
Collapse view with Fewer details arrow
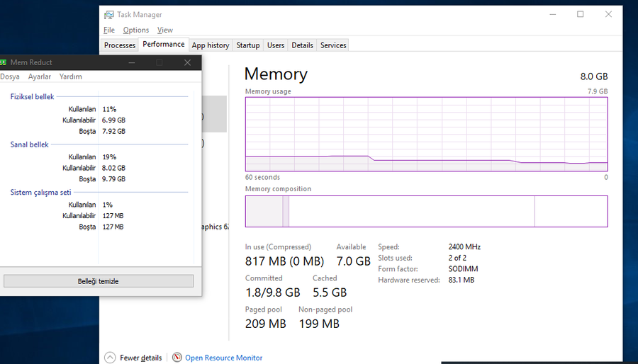[110, 358]
